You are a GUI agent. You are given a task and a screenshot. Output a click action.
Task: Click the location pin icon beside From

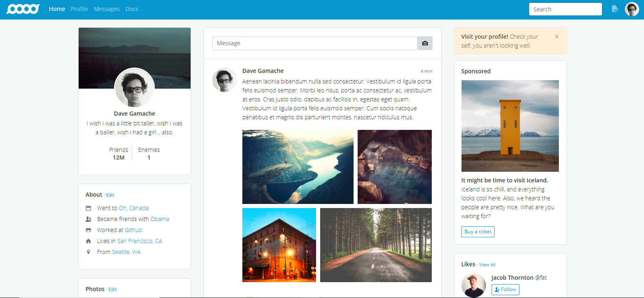tap(88, 252)
